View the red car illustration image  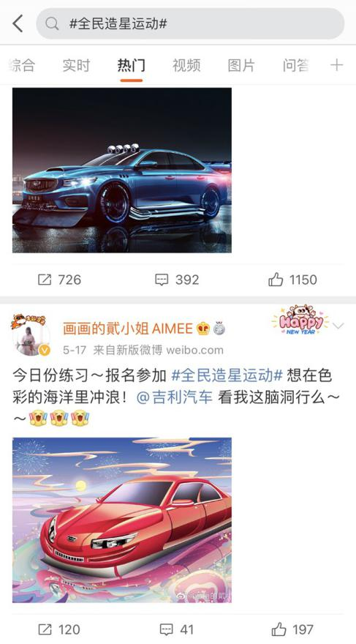click(x=122, y=520)
